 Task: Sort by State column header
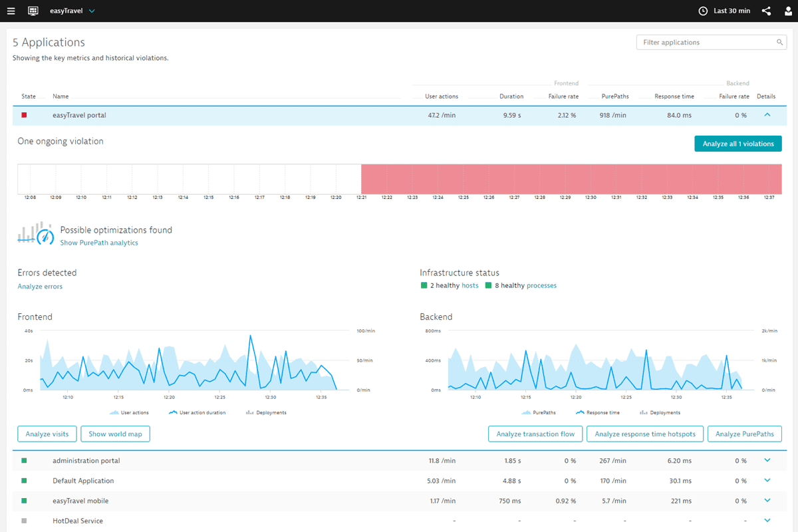(29, 96)
